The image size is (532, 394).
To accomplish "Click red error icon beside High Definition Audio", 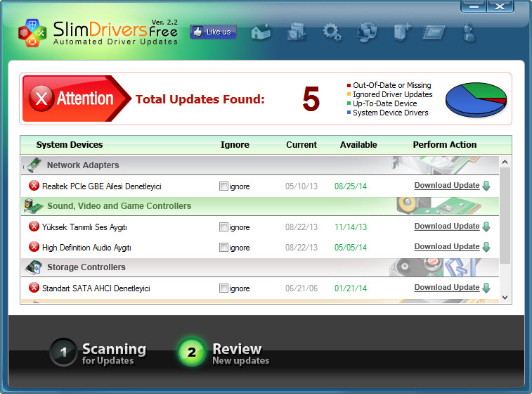I will click(34, 246).
